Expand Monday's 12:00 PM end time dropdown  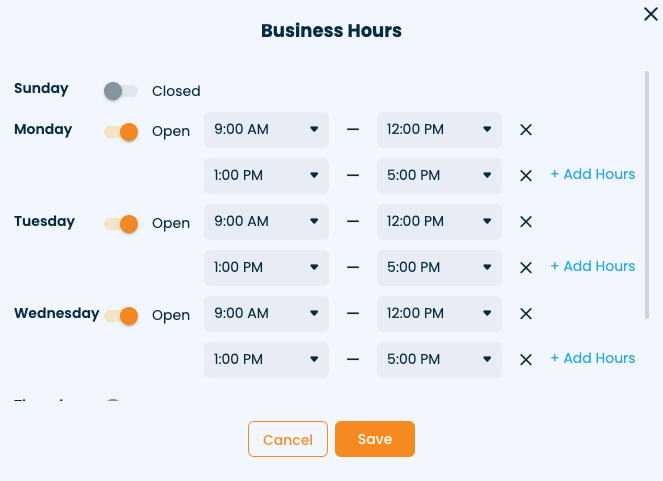pyautogui.click(x=439, y=129)
